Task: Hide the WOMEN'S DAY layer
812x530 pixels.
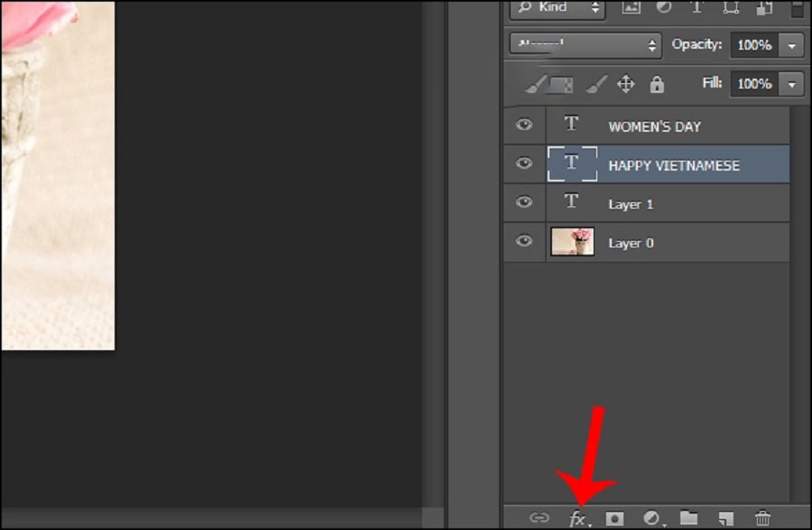Action: coord(524,126)
